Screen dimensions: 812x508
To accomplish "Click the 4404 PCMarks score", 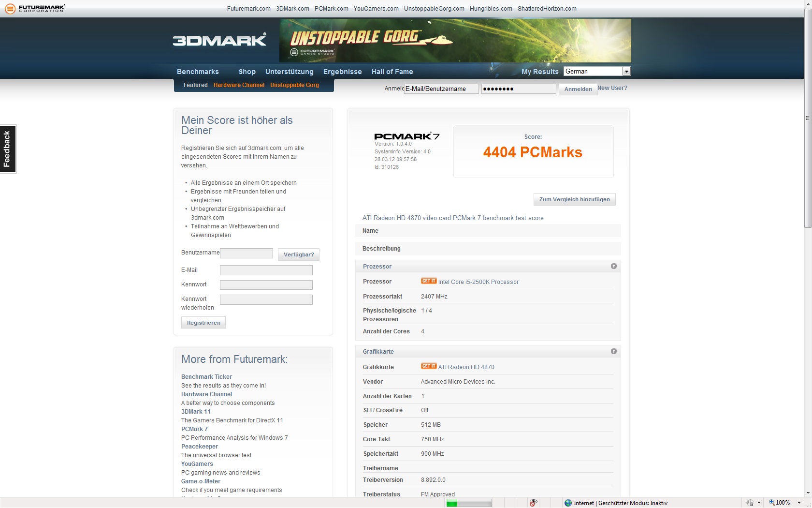I will coord(533,152).
